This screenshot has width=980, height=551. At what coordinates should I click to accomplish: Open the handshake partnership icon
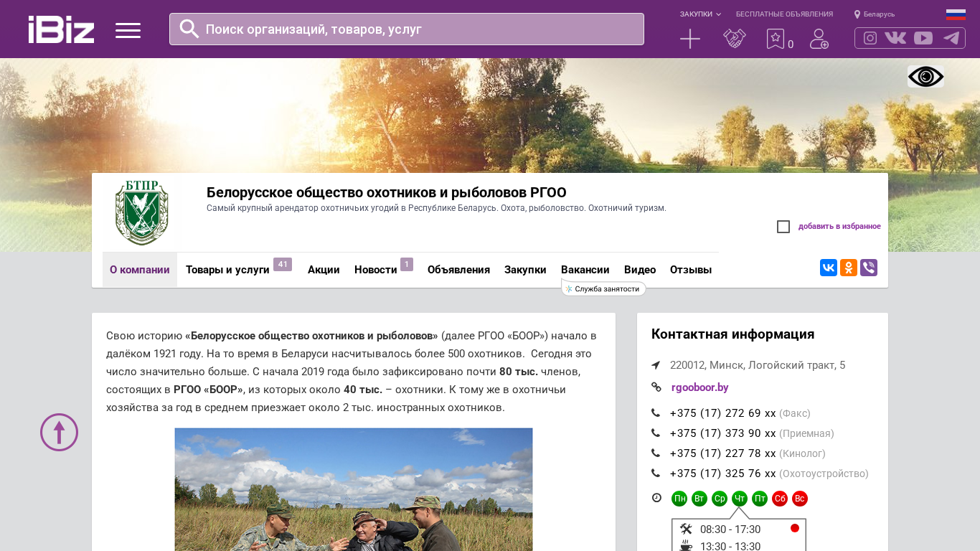click(x=734, y=39)
